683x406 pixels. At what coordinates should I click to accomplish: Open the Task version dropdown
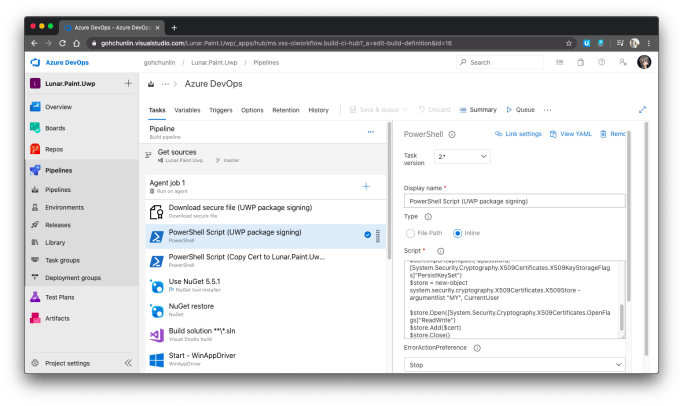[x=462, y=156]
